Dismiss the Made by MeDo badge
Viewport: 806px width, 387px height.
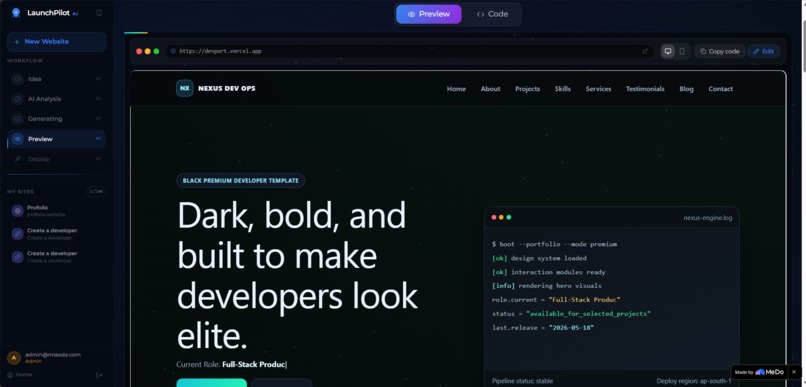point(794,372)
